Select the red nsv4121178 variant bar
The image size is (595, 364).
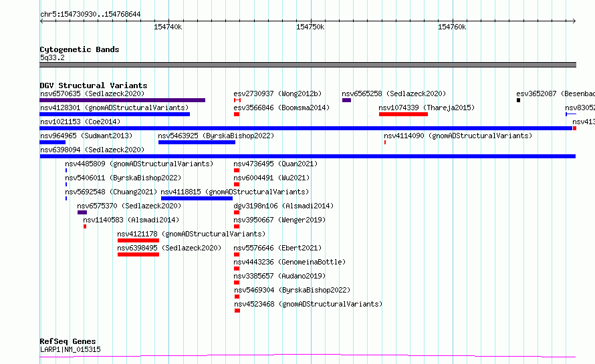[x=138, y=240]
